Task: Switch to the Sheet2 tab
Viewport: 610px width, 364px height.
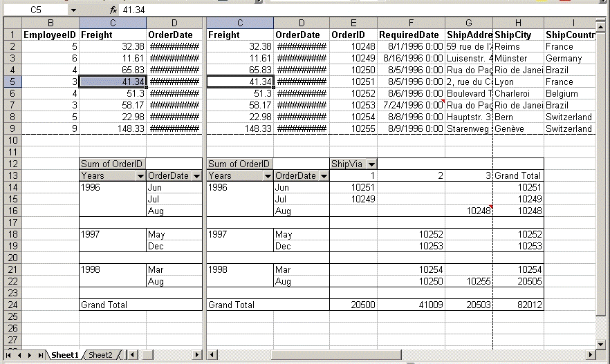Action: pyautogui.click(x=100, y=355)
